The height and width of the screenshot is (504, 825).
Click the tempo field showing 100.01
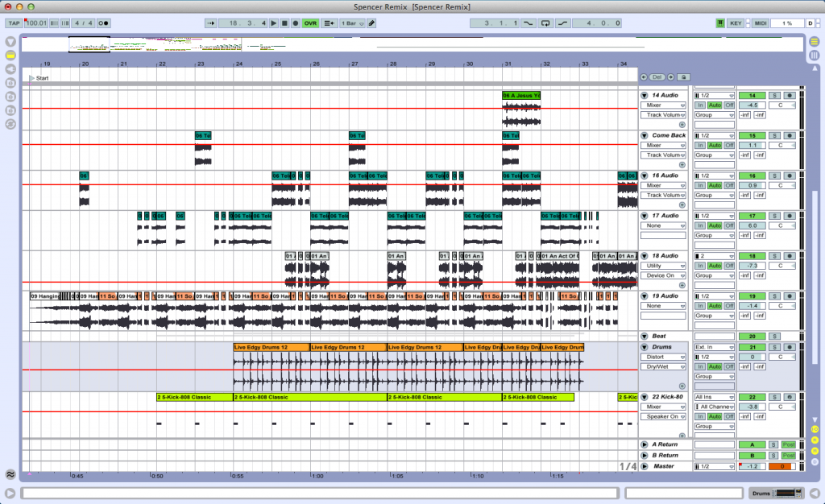click(35, 23)
